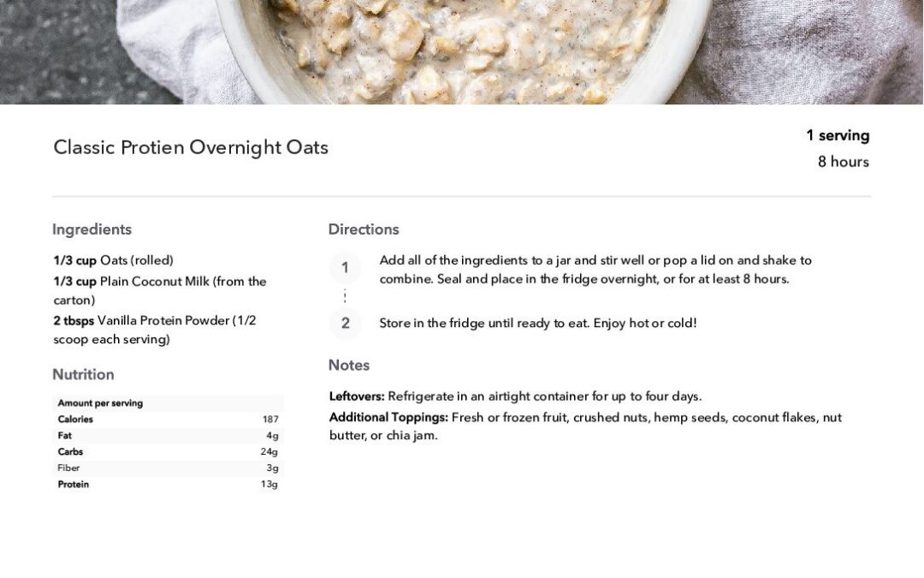Click the oatmeal bowl recipe photo
924x578 pixels.
pyautogui.click(x=462, y=52)
